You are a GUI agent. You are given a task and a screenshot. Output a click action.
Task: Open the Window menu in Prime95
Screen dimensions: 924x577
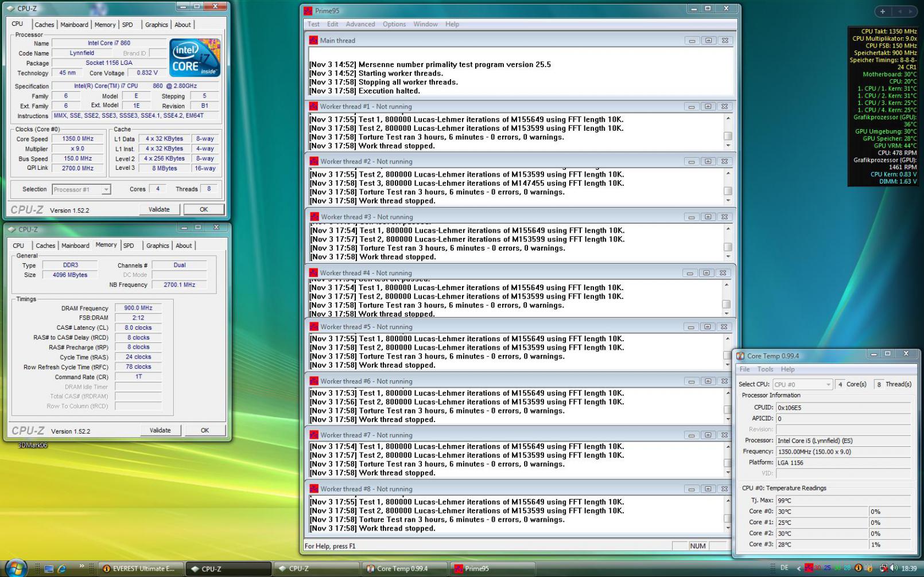click(426, 24)
